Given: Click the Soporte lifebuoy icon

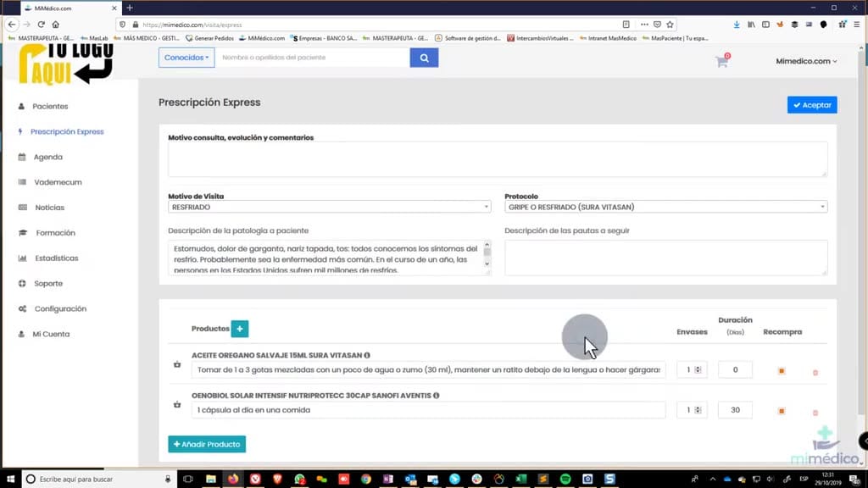Looking at the screenshot, I should pos(22,283).
